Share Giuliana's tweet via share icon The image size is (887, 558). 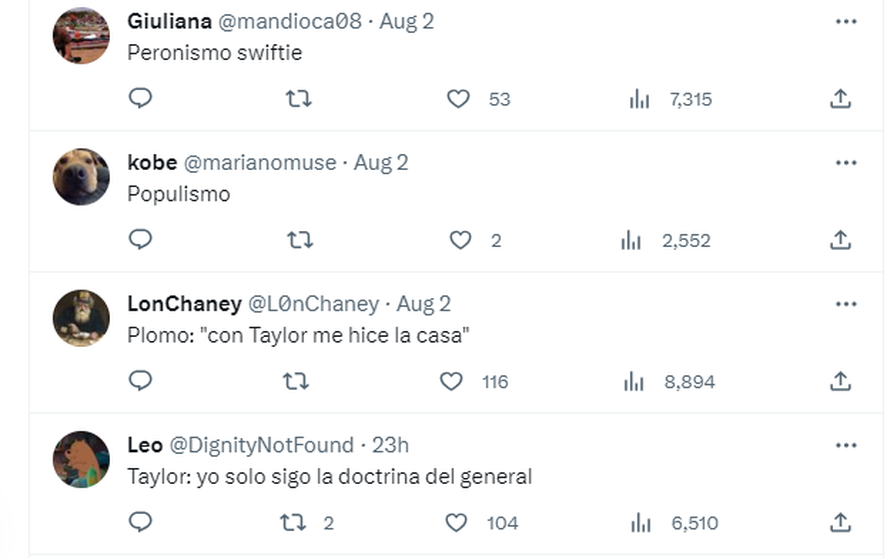pyautogui.click(x=841, y=98)
